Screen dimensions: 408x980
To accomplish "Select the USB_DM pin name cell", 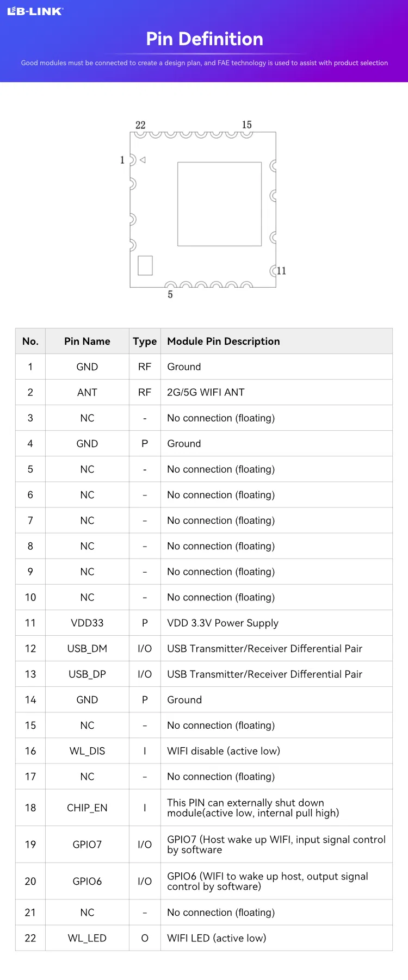I will pos(87,649).
